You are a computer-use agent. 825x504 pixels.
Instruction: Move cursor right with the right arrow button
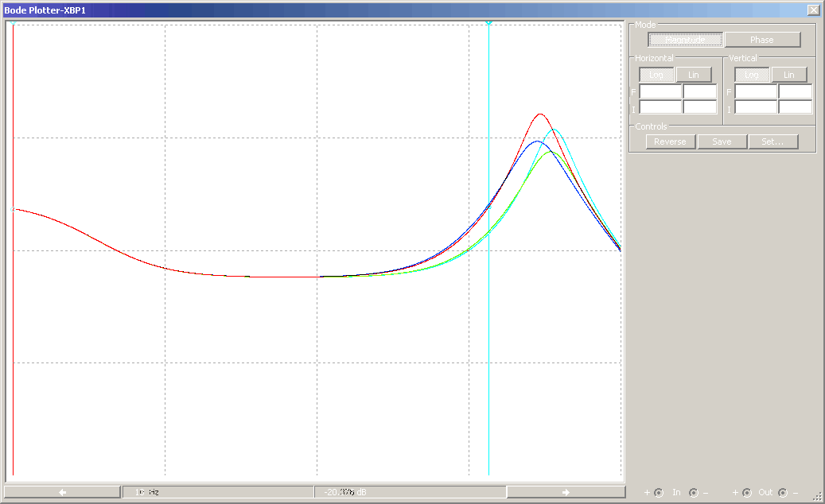coord(565,492)
